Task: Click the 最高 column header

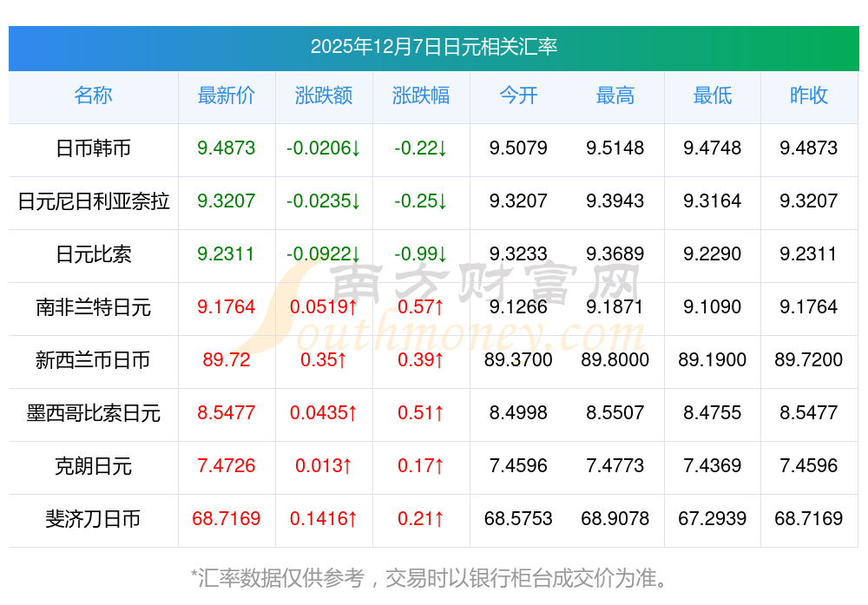Action: tap(615, 95)
